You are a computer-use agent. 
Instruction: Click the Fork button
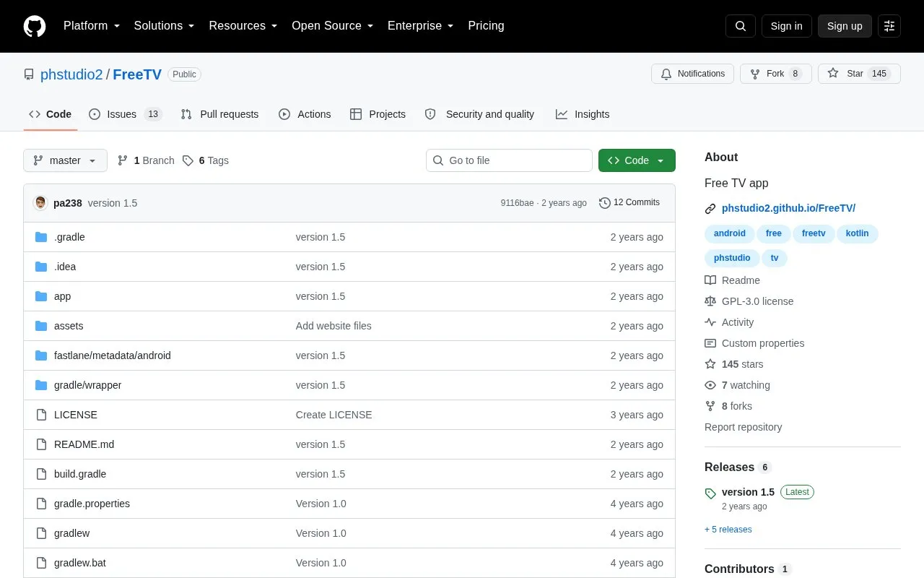click(776, 74)
